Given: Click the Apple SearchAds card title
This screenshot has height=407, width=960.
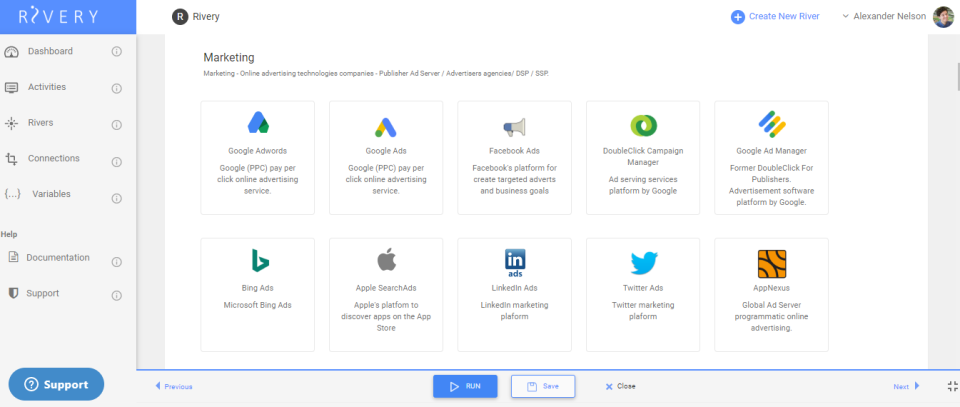Looking at the screenshot, I should pos(386,288).
